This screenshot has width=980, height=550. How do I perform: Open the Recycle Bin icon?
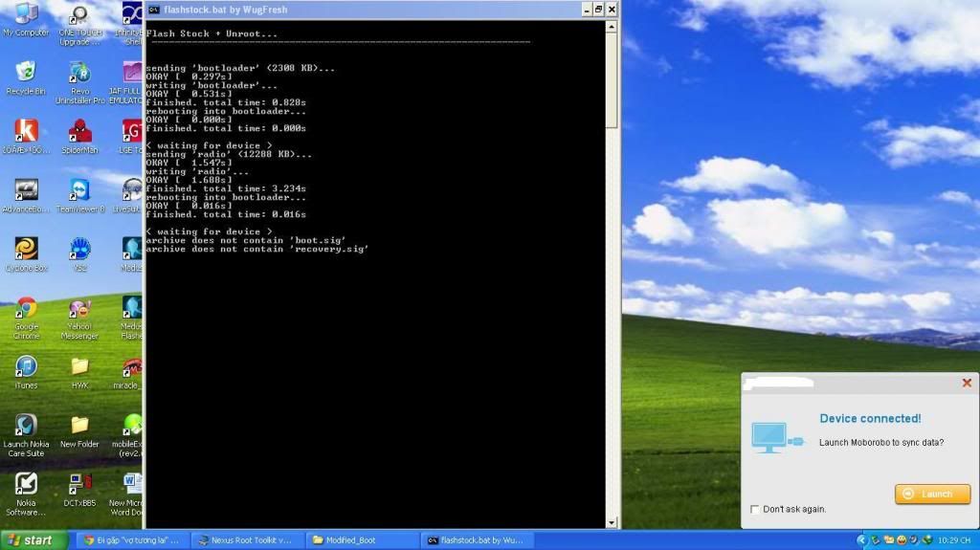[26, 78]
